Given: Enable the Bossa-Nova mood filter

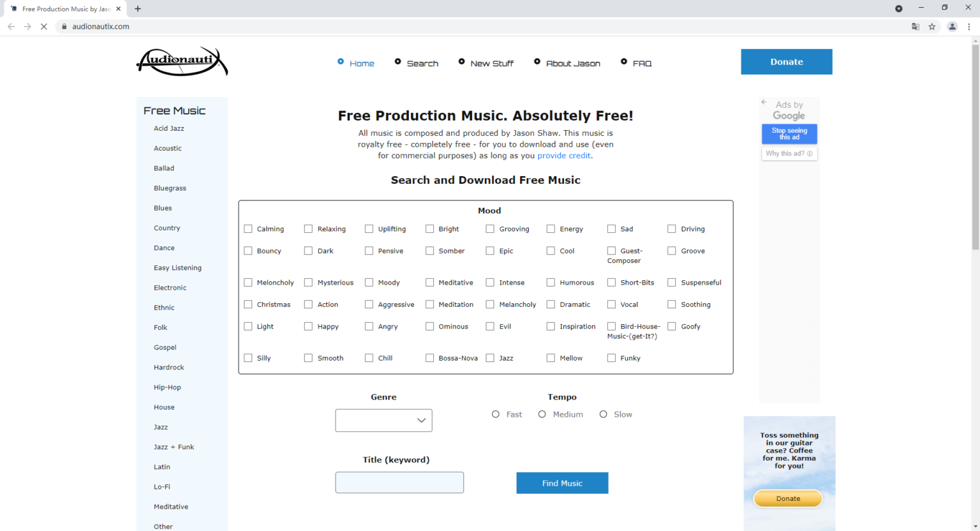Looking at the screenshot, I should [x=430, y=358].
